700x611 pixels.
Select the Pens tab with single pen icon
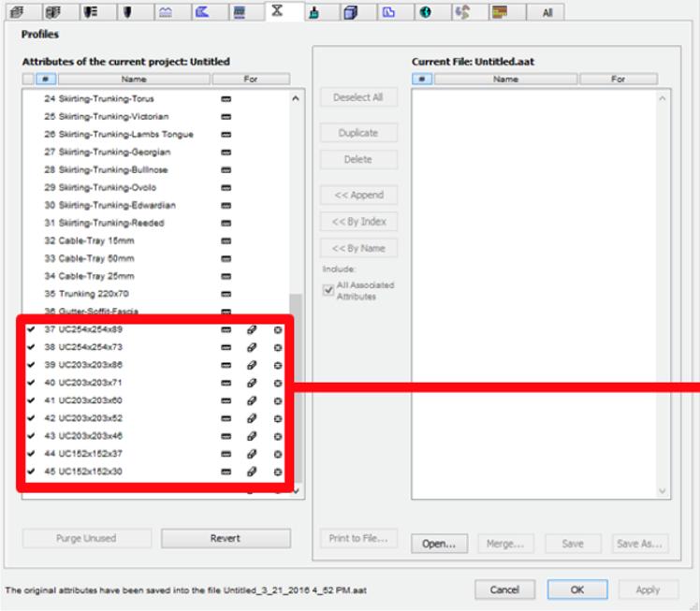point(127,12)
